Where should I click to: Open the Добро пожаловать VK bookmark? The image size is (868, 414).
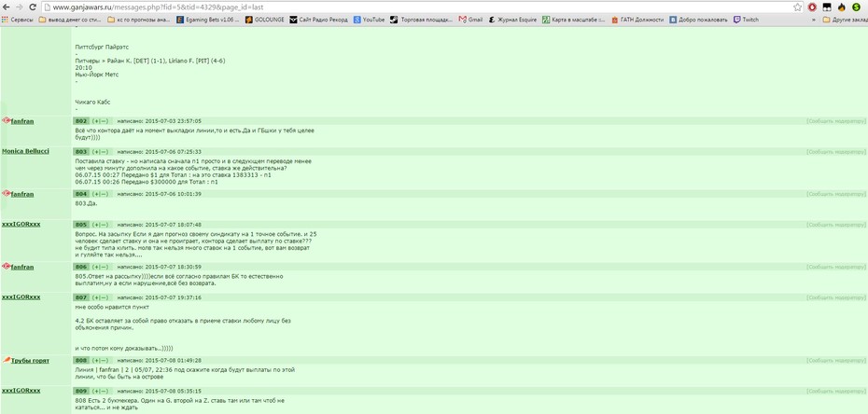[699, 20]
